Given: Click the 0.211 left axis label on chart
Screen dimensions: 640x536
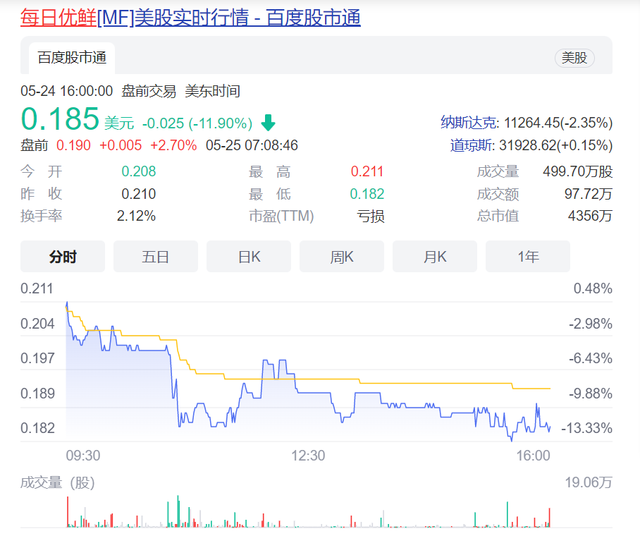Looking at the screenshot, I should click(37, 289).
